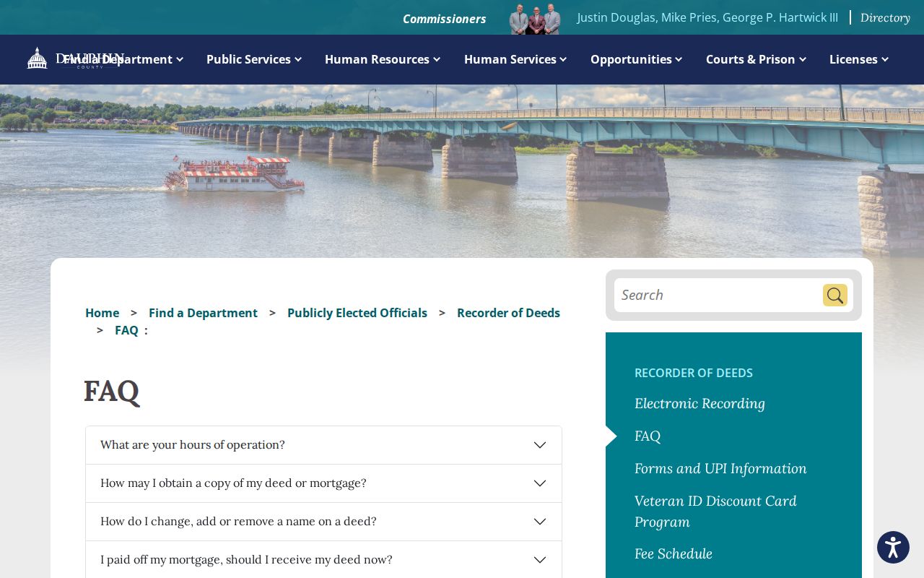Click the RECORDER OF DEEDS sidebar heading
The image size is (924, 578).
click(x=694, y=373)
